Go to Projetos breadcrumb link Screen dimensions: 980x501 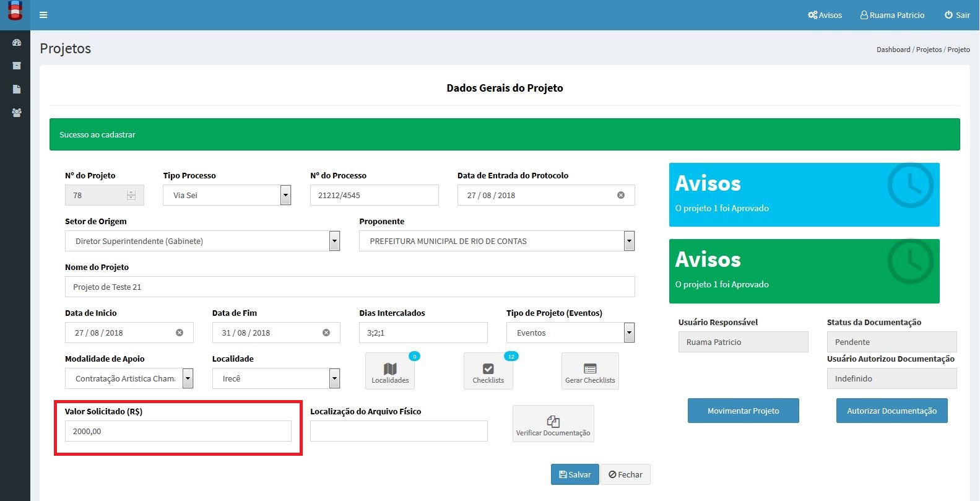click(x=929, y=50)
